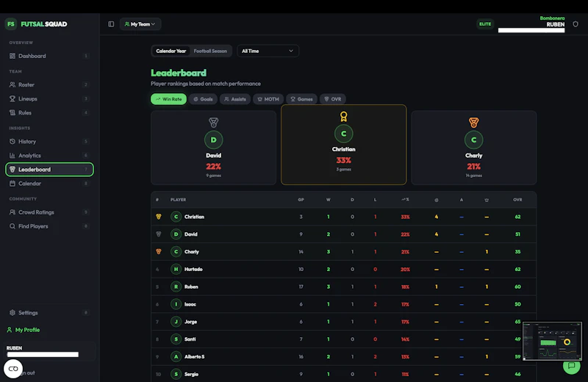Expand the All Time period dropdown
The height and width of the screenshot is (382, 588).
(x=268, y=51)
